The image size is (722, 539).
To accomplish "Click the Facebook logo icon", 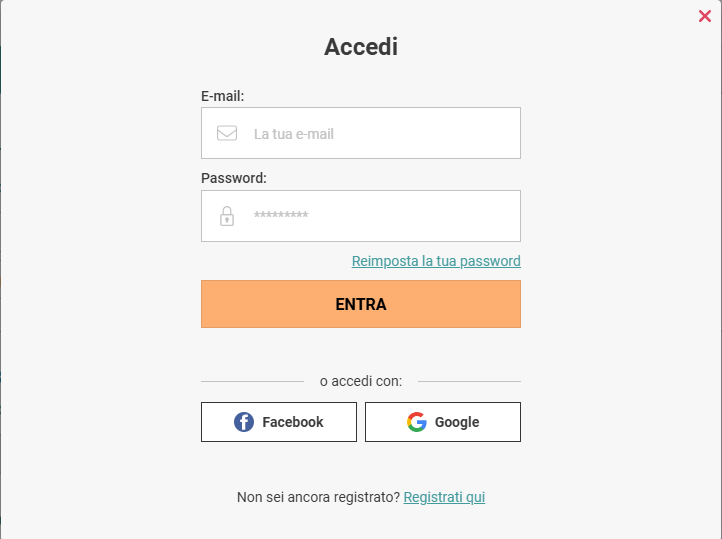I will point(244,422).
